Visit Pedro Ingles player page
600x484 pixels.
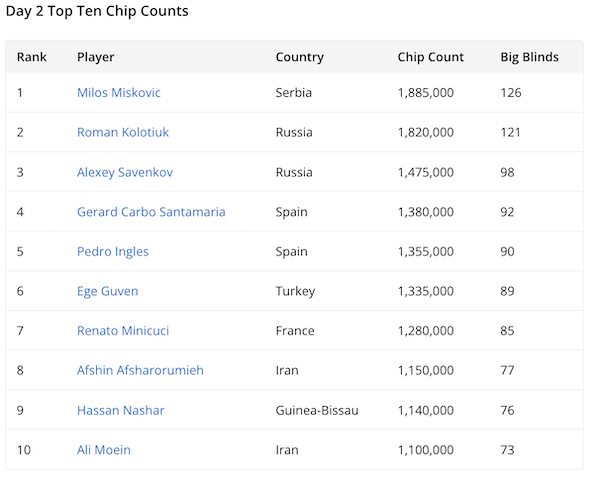[112, 251]
